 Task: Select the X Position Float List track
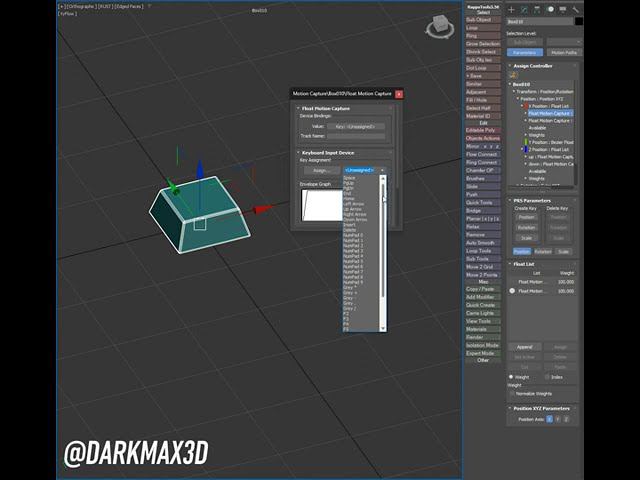tap(550, 106)
